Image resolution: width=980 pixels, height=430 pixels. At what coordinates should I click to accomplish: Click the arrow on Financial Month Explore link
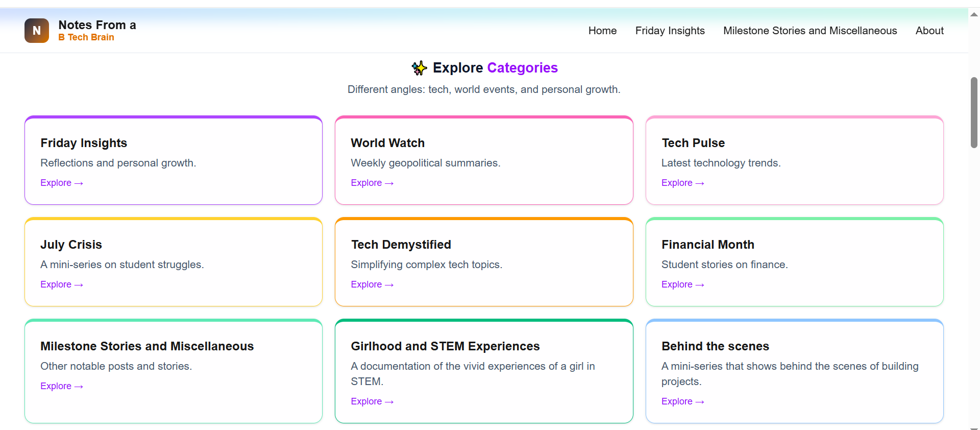coord(700,284)
